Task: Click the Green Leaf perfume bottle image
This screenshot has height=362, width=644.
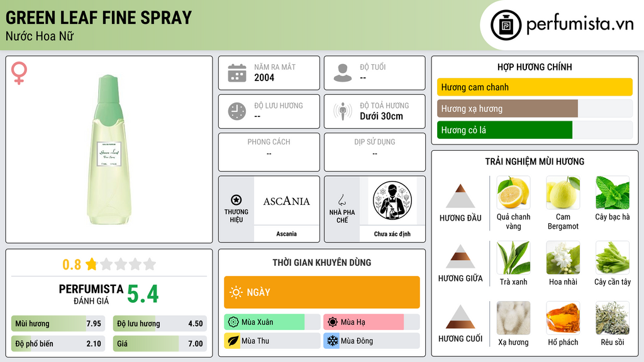Action: 109,150
